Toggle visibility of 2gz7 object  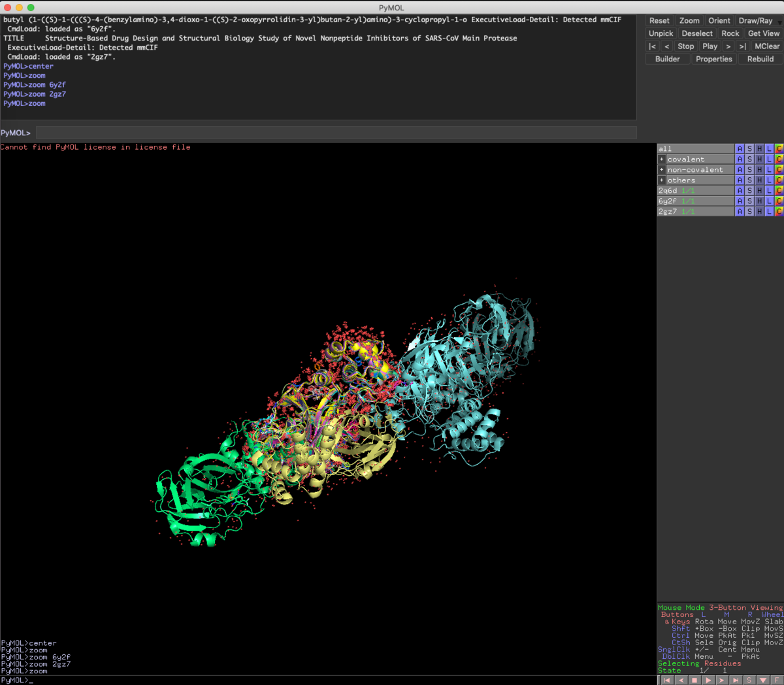click(695, 212)
